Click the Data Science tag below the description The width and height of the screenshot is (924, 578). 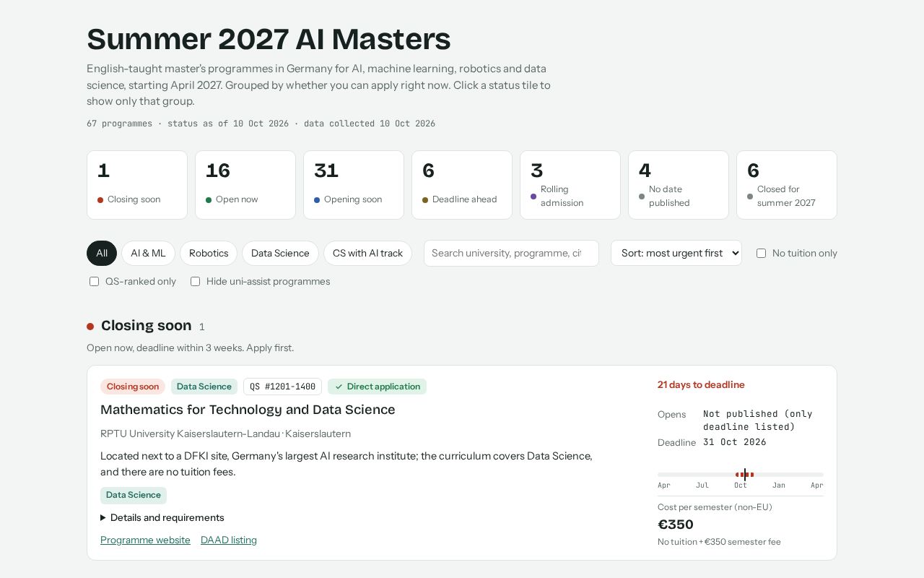click(134, 495)
